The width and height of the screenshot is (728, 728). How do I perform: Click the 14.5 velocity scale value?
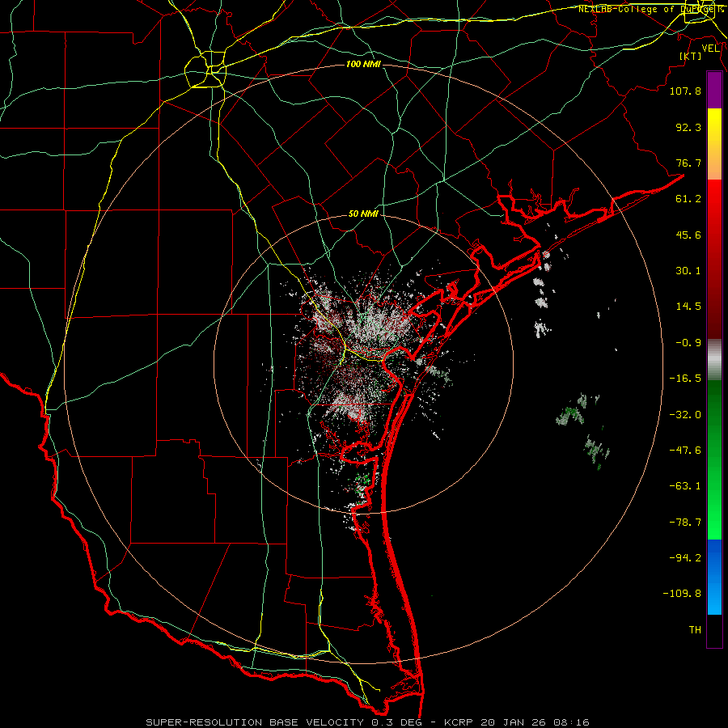click(688, 307)
